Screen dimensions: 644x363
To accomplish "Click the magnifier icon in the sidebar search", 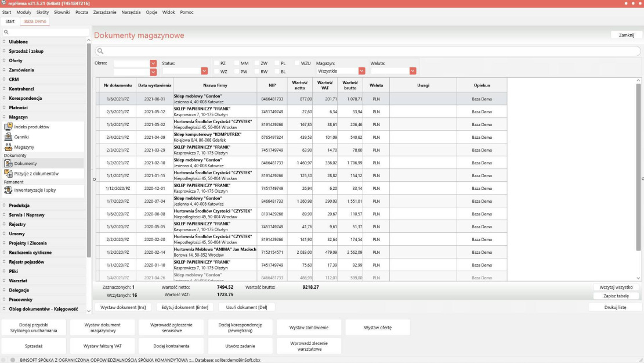I will point(6,32).
